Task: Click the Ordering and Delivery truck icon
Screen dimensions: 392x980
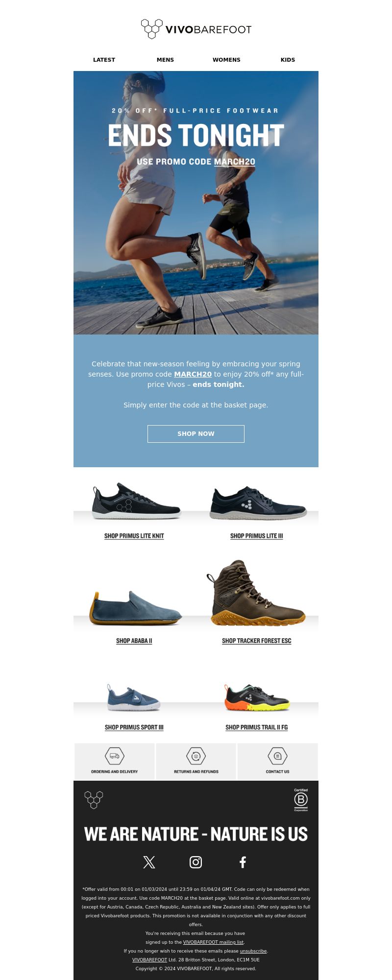Action: pyautogui.click(x=115, y=756)
